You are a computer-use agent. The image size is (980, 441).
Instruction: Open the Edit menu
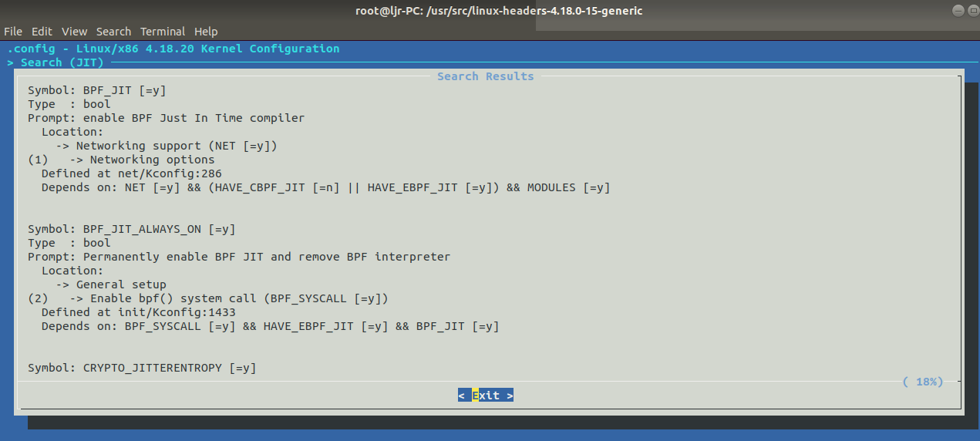(42, 32)
